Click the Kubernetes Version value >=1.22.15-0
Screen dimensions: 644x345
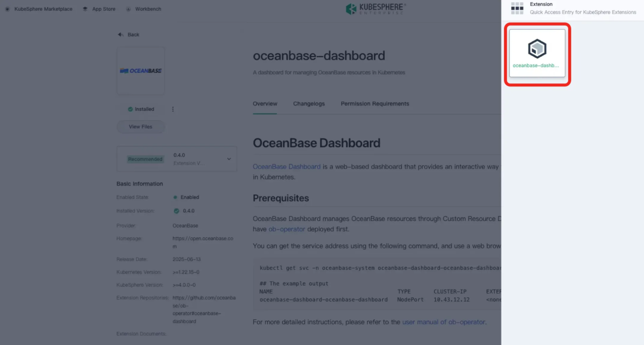click(185, 272)
